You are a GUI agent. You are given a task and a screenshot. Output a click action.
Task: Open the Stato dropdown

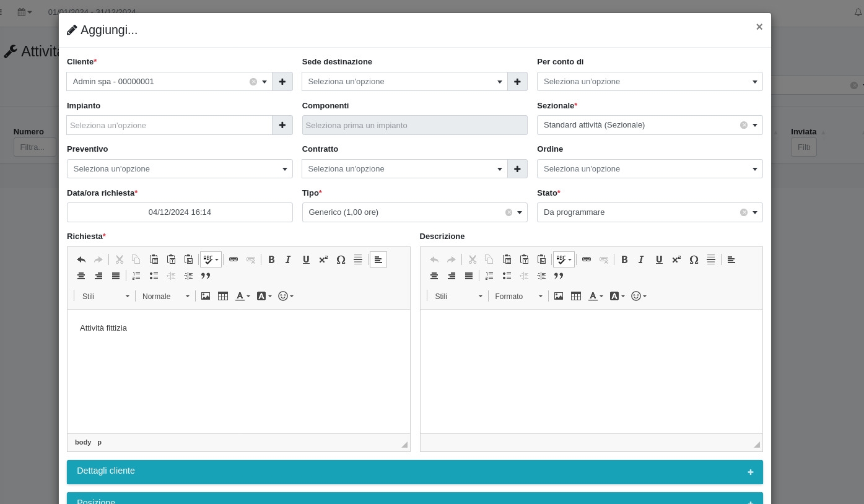point(755,212)
